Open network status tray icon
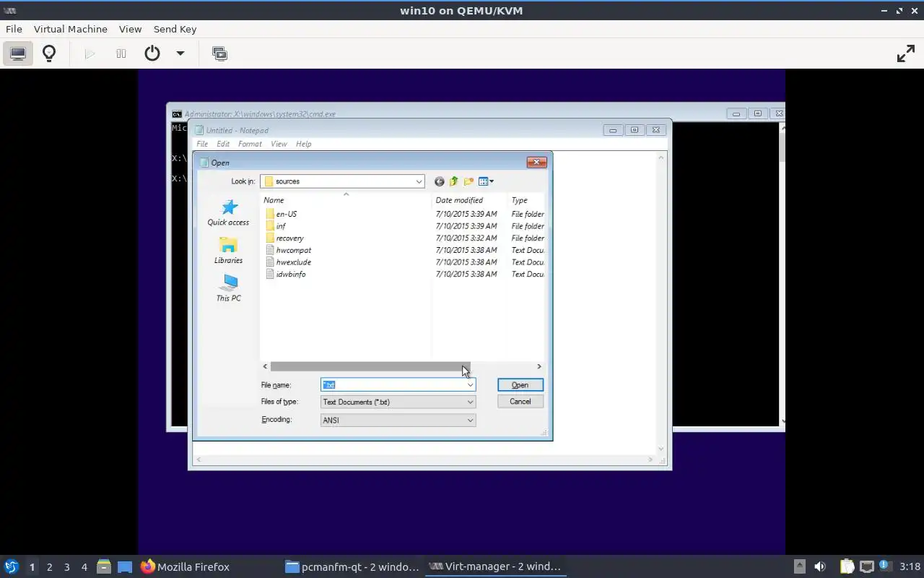The height and width of the screenshot is (578, 924). pos(866,566)
